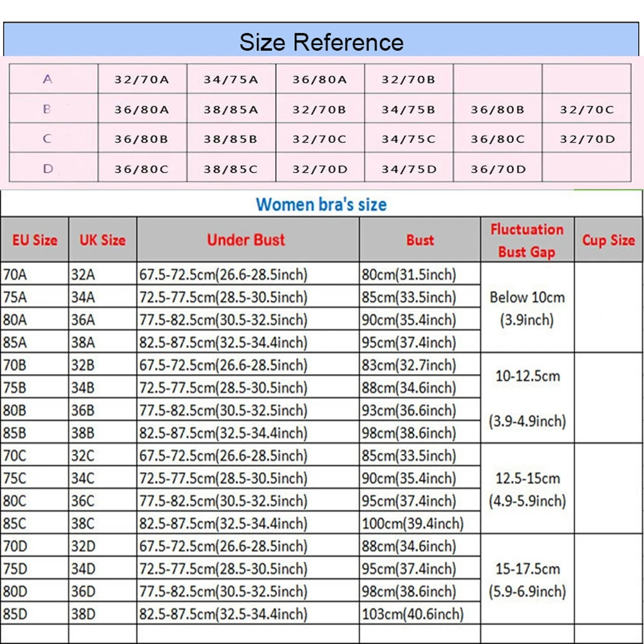This screenshot has width=644, height=644.
Task: Click the "34/75A" cell
Action: tap(231, 79)
